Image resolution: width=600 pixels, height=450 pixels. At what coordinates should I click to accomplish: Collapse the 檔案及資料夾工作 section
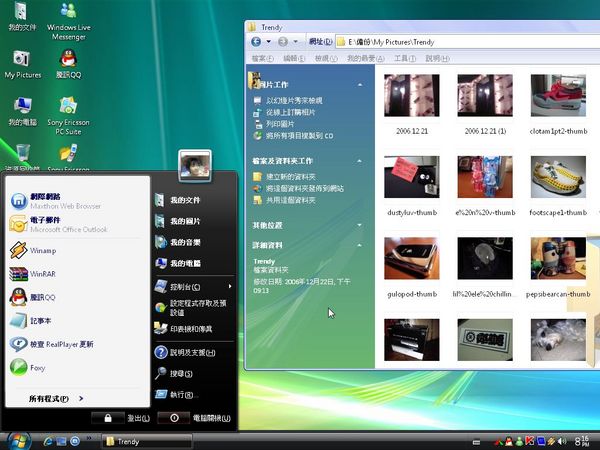(x=360, y=161)
